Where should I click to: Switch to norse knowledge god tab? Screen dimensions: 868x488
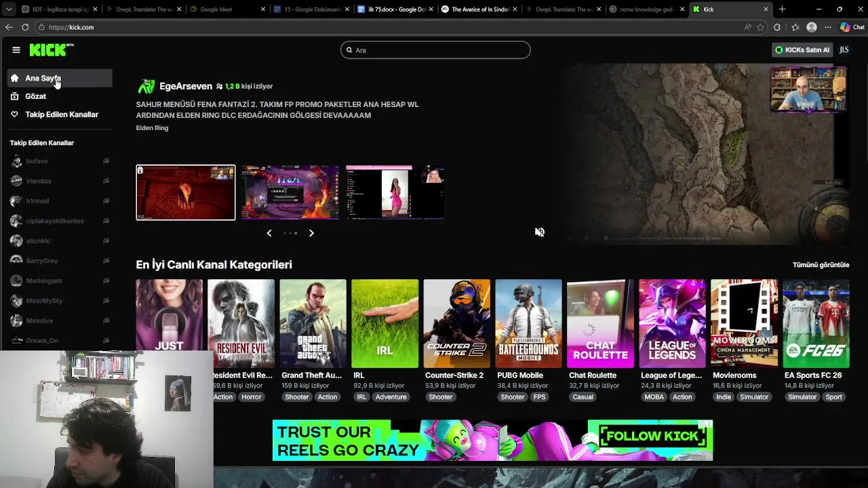(646, 9)
